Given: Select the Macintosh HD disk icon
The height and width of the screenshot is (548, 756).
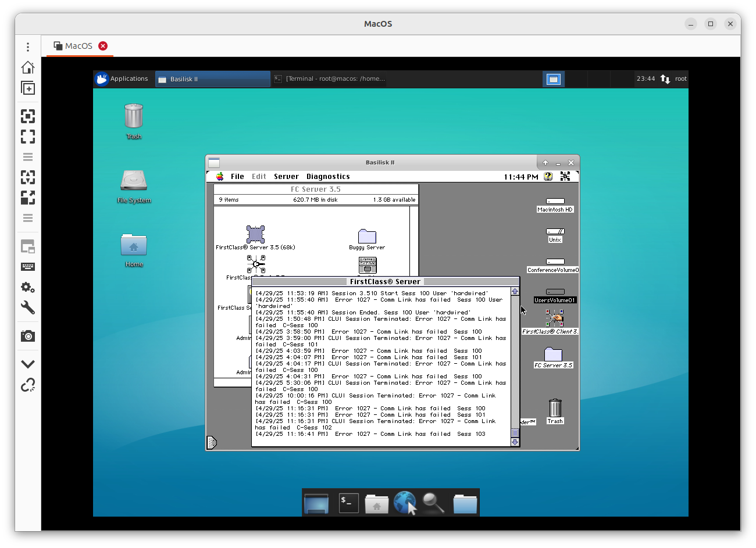Looking at the screenshot, I should 555,202.
